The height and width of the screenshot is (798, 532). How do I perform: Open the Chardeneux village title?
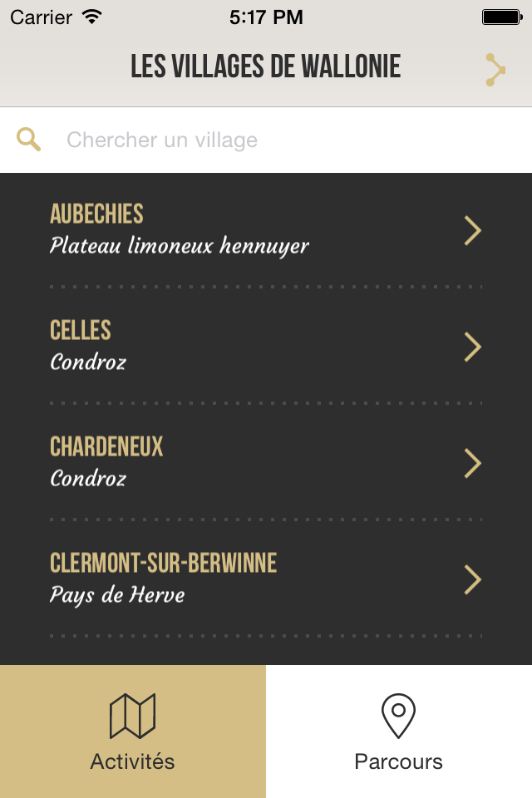click(x=106, y=447)
